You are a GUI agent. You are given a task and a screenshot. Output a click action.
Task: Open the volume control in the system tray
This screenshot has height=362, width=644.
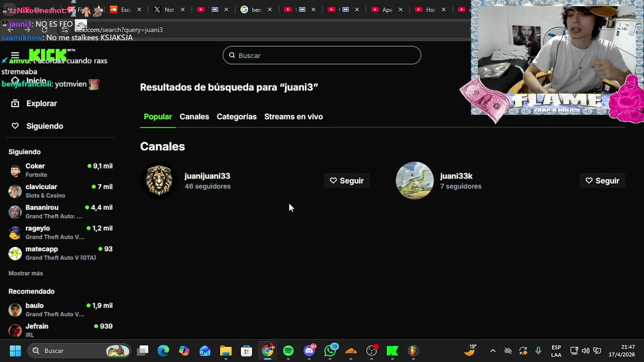585,350
